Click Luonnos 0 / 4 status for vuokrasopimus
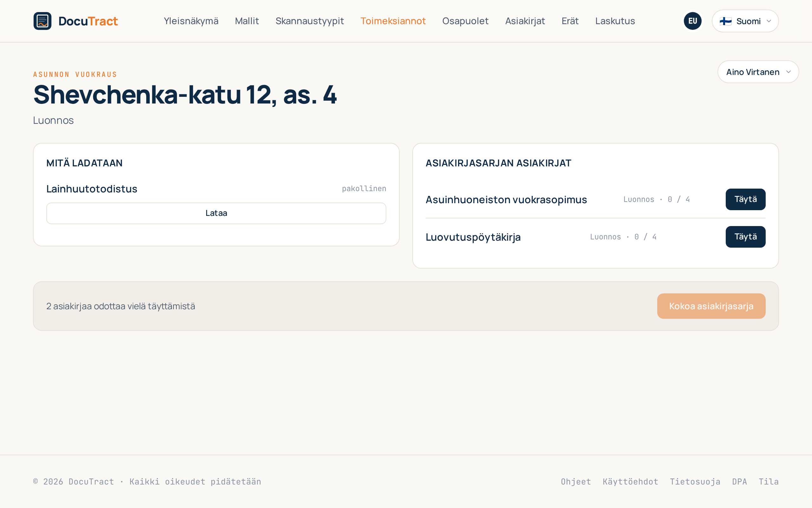The height and width of the screenshot is (508, 812). click(657, 199)
